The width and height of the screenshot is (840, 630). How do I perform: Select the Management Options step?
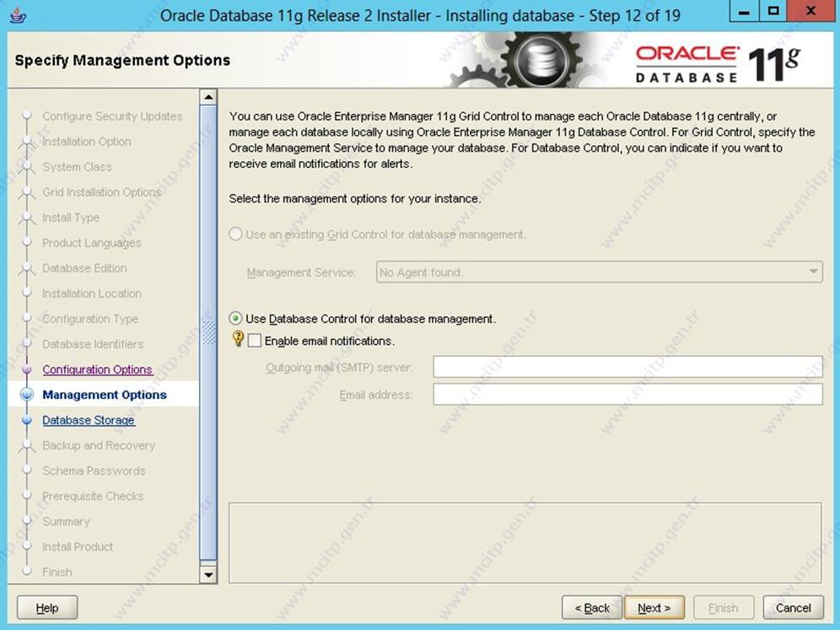click(105, 395)
